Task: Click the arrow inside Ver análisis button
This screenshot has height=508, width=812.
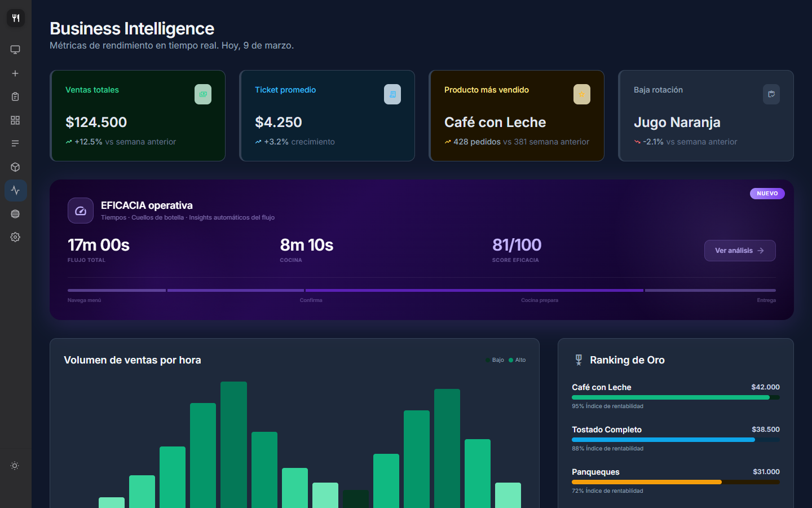Action: click(x=761, y=251)
